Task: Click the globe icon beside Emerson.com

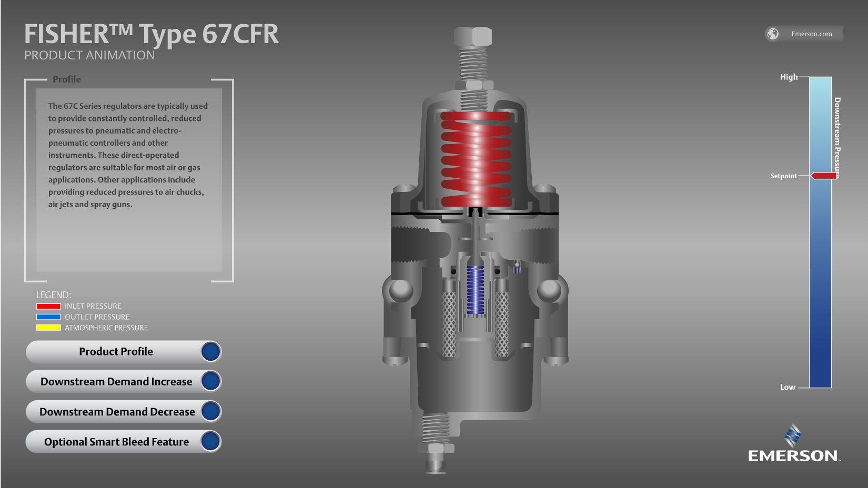Action: tap(772, 34)
